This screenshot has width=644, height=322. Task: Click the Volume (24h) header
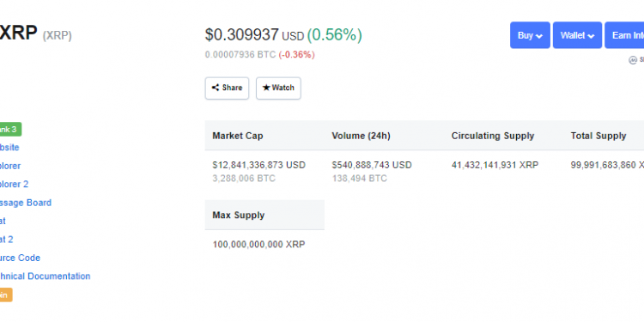coord(361,136)
